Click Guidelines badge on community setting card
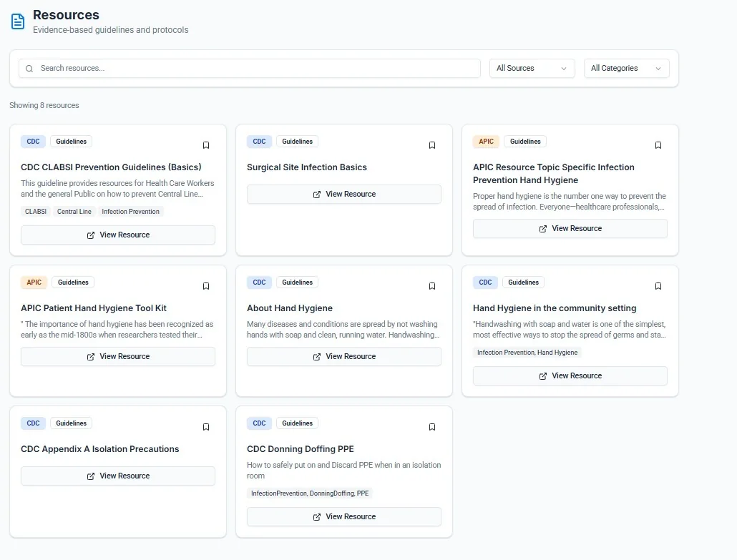 (x=524, y=283)
